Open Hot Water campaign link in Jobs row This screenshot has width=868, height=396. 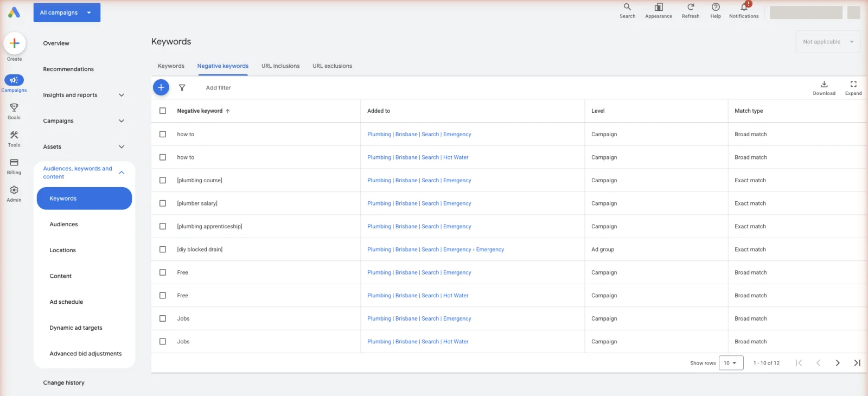point(418,342)
